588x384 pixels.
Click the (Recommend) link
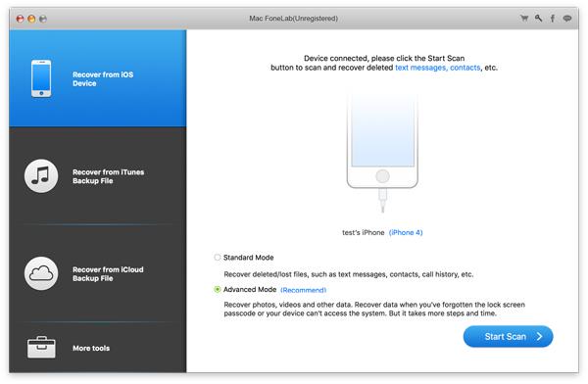[304, 290]
